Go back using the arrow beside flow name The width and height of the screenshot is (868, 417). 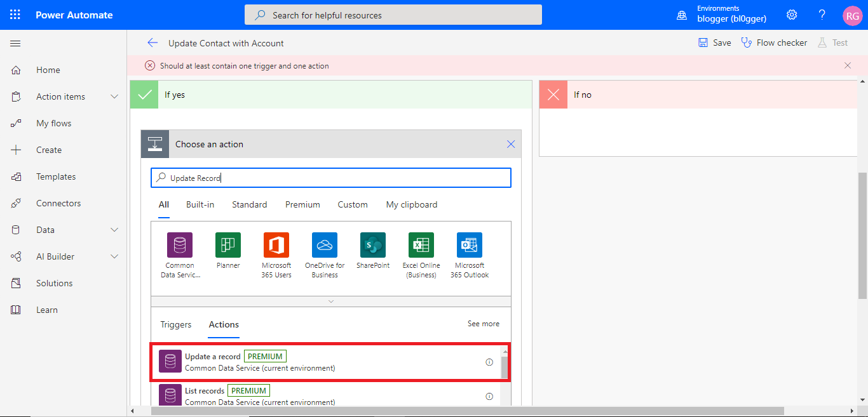point(153,43)
